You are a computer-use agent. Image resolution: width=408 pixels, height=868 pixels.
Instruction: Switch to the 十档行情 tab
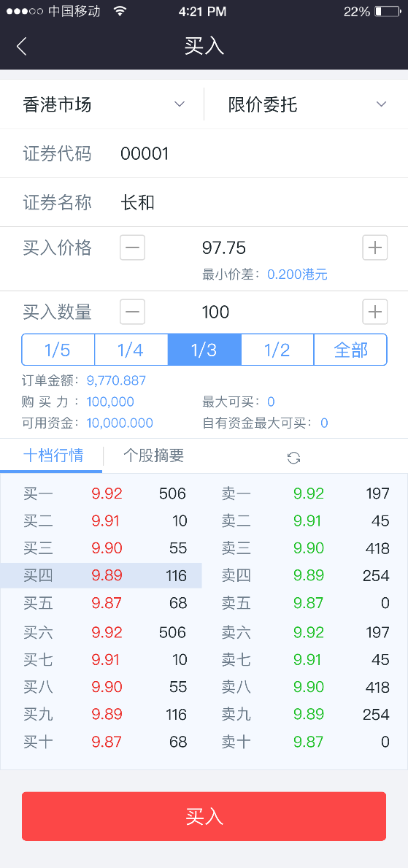(x=53, y=456)
